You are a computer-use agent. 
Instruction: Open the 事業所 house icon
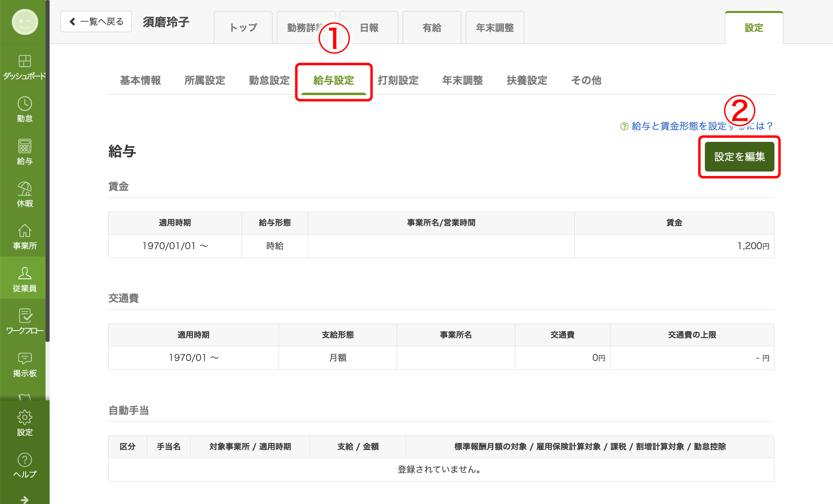click(x=24, y=231)
